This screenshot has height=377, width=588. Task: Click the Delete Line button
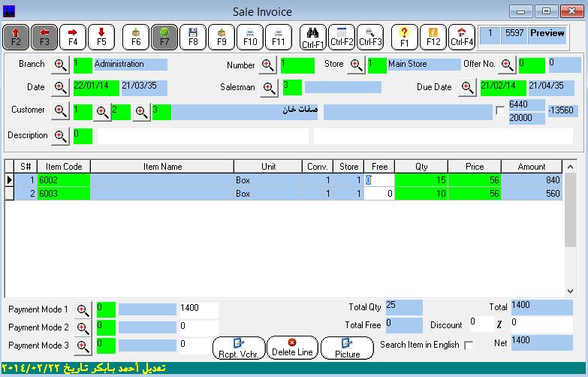click(292, 348)
